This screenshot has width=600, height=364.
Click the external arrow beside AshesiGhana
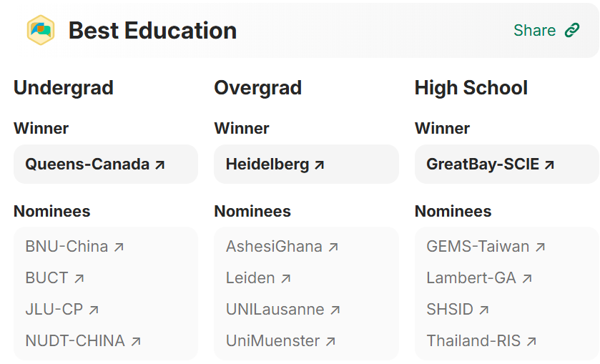click(x=333, y=247)
